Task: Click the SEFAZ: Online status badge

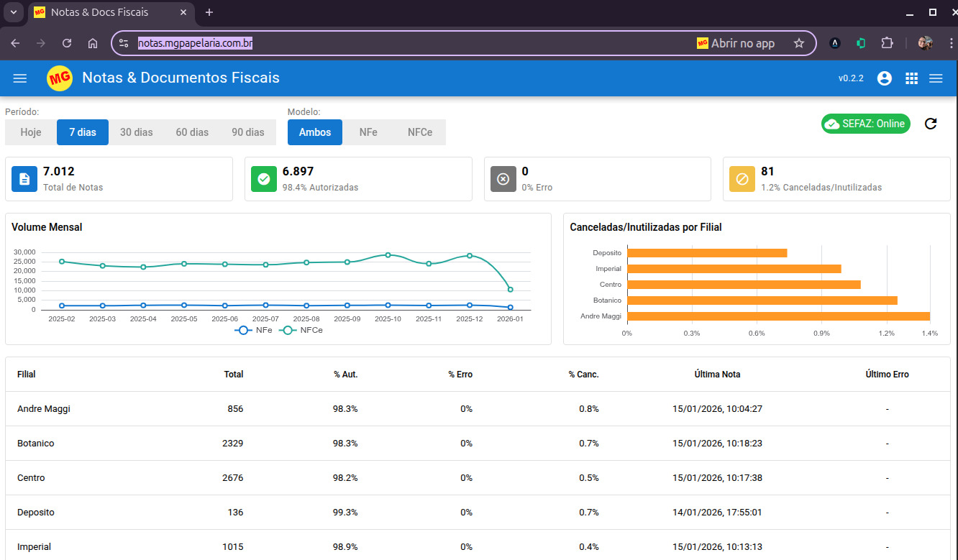Action: (866, 124)
